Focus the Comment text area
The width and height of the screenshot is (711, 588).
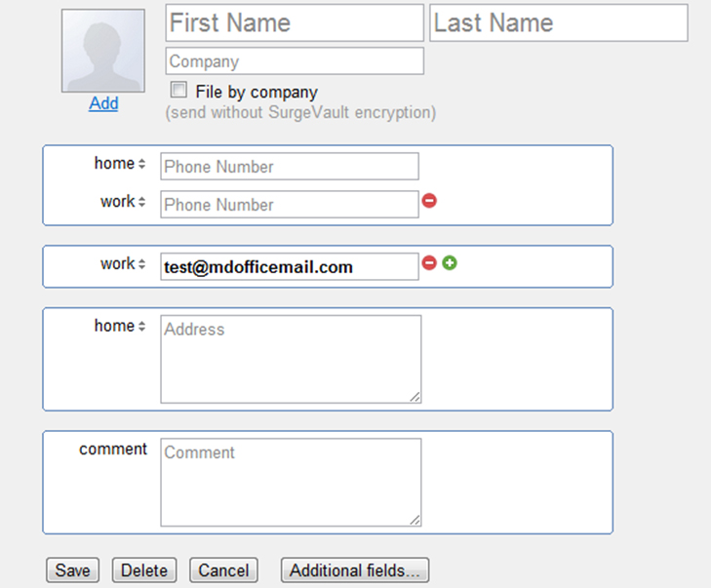coord(291,482)
